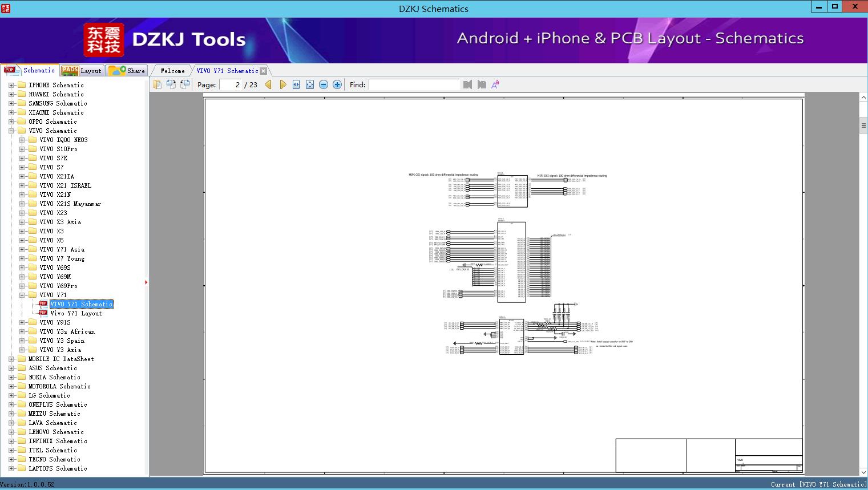Switch to the Share sidebar tab
This screenshot has width=868, height=490.
point(127,71)
